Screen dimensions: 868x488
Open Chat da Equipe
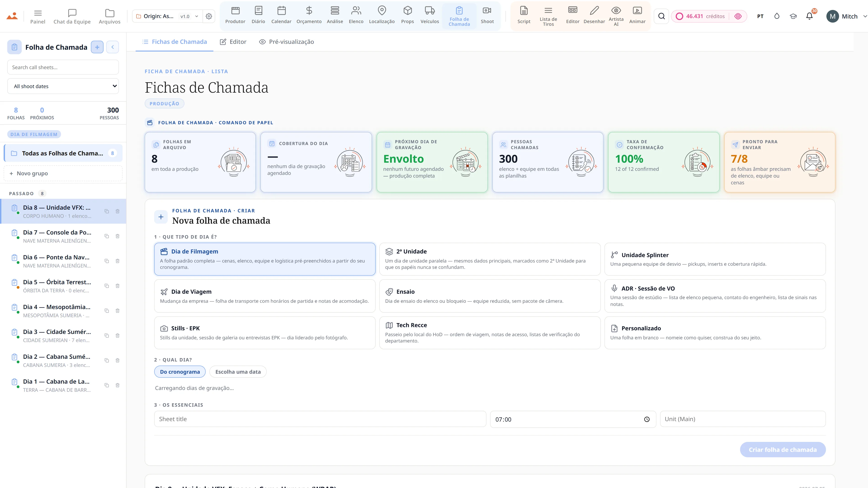[72, 16]
